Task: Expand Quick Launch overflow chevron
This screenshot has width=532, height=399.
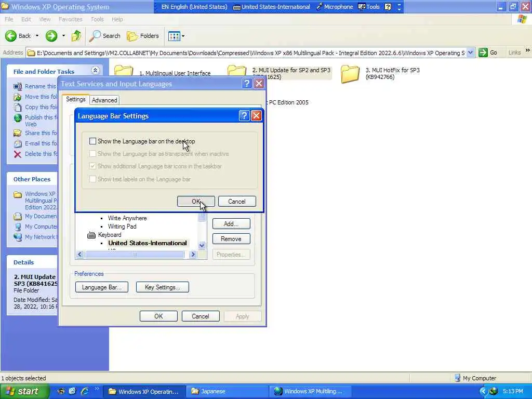Action: click(97, 389)
